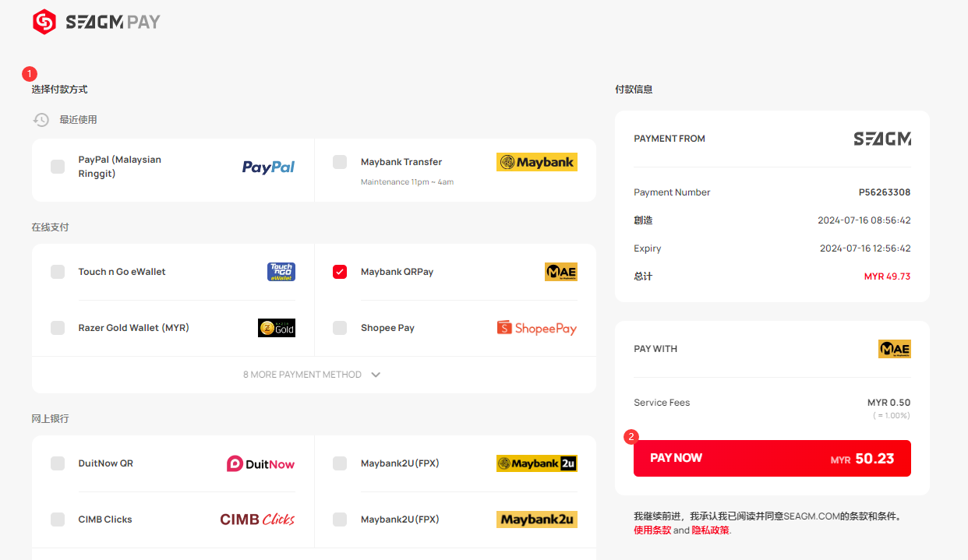The width and height of the screenshot is (968, 560).
Task: Select the Touch n Go eWallet checkbox
Action: point(58,272)
